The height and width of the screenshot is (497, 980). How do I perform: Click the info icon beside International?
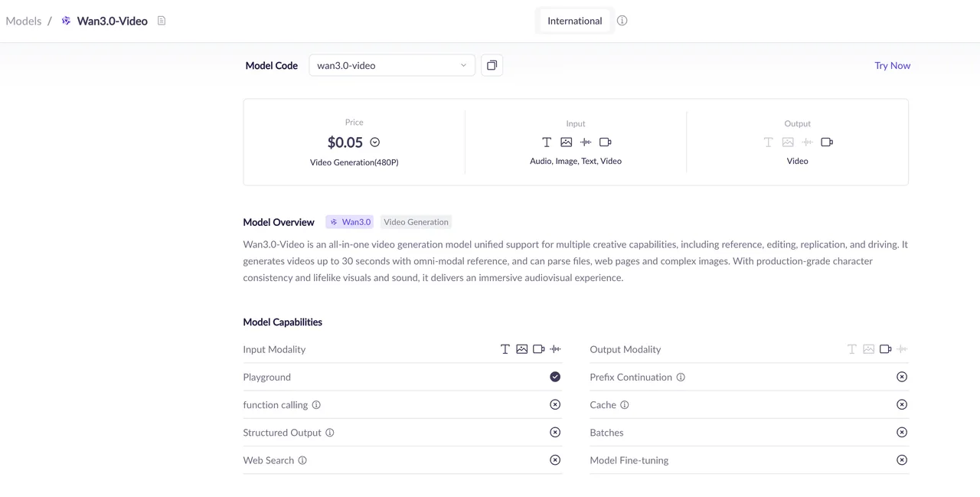coord(622,21)
